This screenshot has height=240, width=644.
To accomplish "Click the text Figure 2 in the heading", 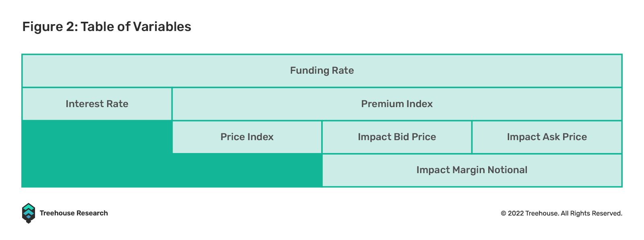I will pyautogui.click(x=50, y=27).
